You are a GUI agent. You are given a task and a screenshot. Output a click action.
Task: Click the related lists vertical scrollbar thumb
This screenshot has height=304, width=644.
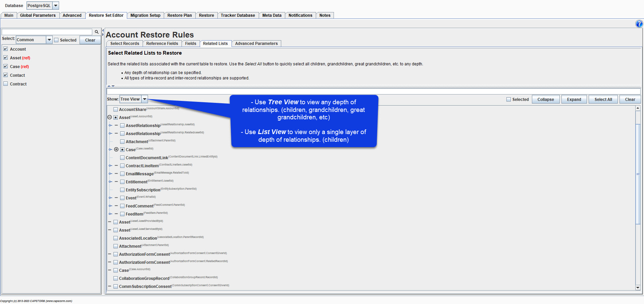[638, 174]
